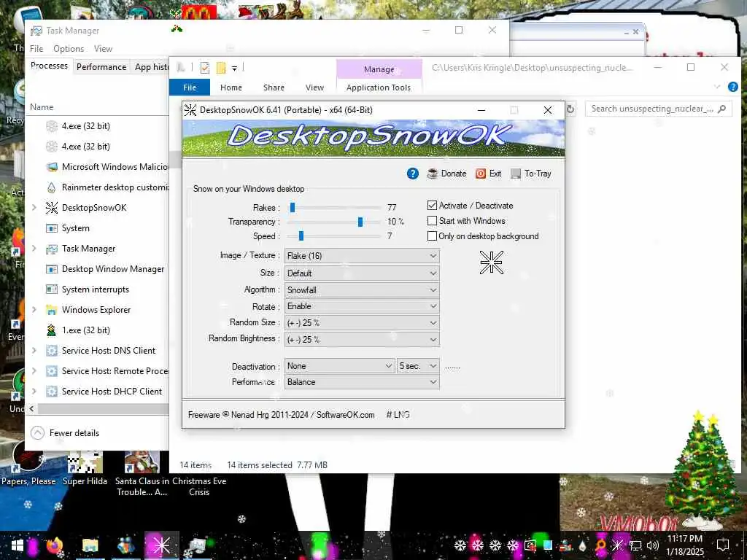Open Task Manager's Options menu

click(69, 49)
